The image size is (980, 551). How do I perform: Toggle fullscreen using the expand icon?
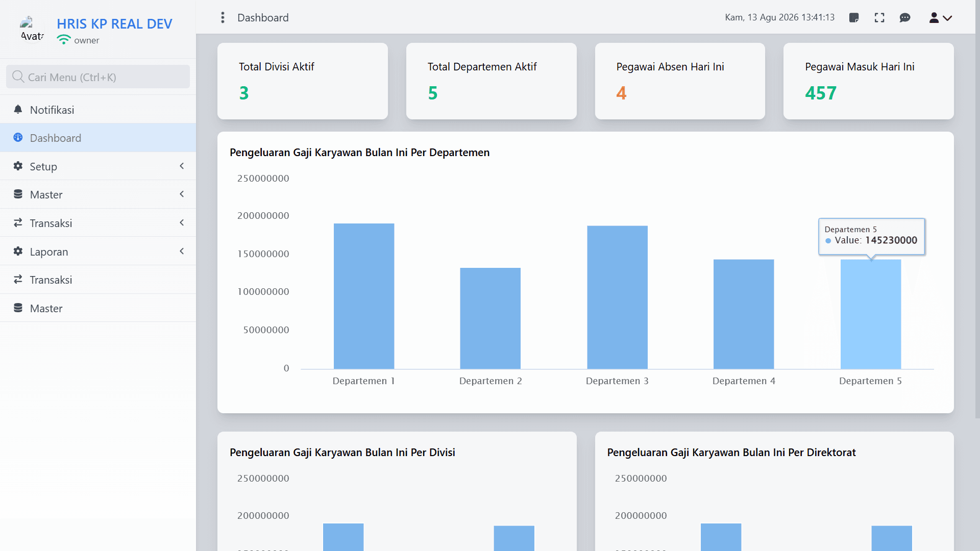(x=879, y=17)
